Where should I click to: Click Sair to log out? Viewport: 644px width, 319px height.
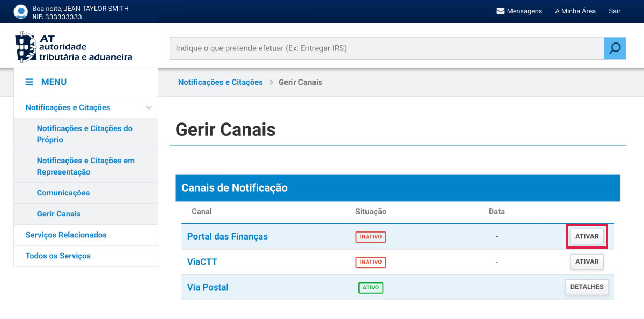point(614,11)
